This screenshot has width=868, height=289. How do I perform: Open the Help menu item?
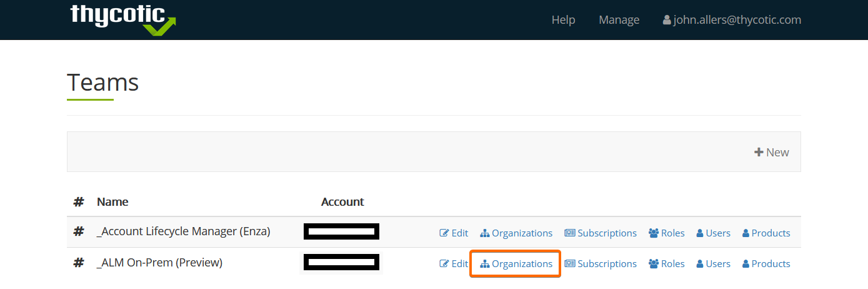(563, 20)
